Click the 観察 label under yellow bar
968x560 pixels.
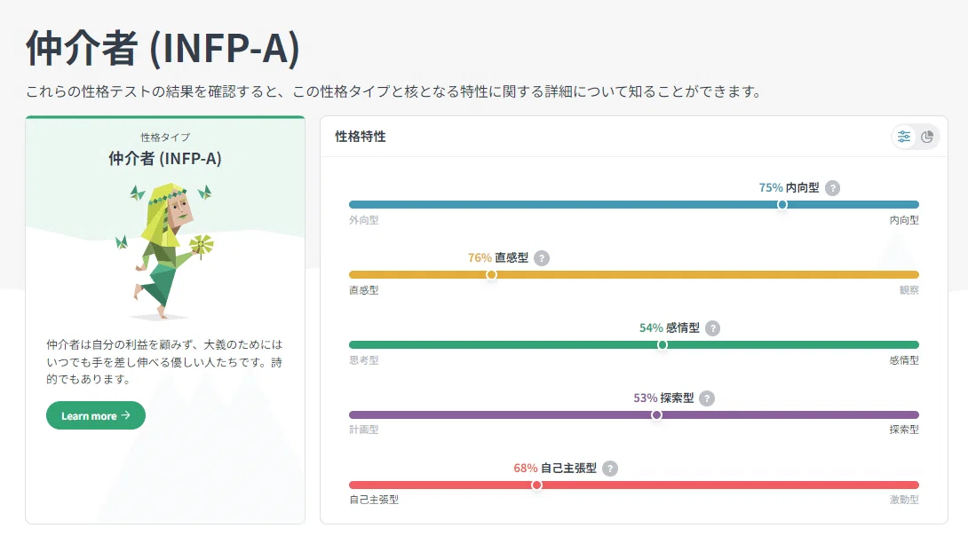coord(908,290)
